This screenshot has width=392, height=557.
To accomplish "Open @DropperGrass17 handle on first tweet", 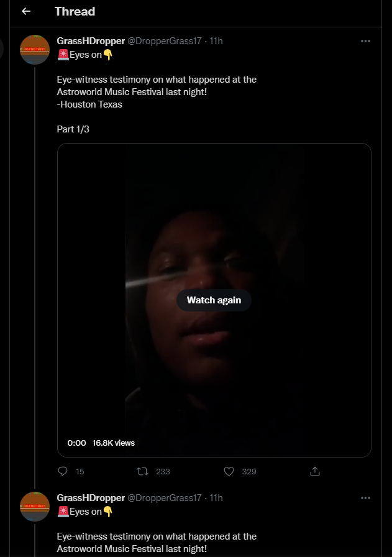I will 165,41.
